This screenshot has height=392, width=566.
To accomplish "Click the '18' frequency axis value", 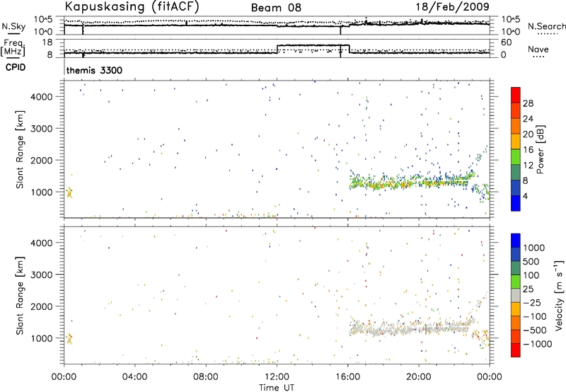I will 47,42.
